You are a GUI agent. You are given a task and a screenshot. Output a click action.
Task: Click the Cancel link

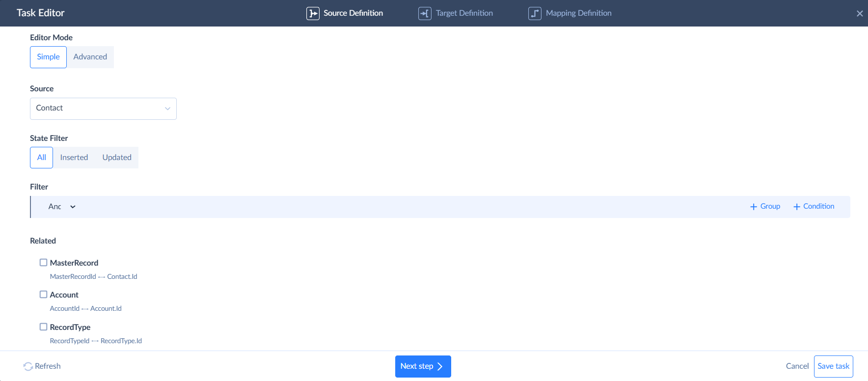click(x=797, y=366)
